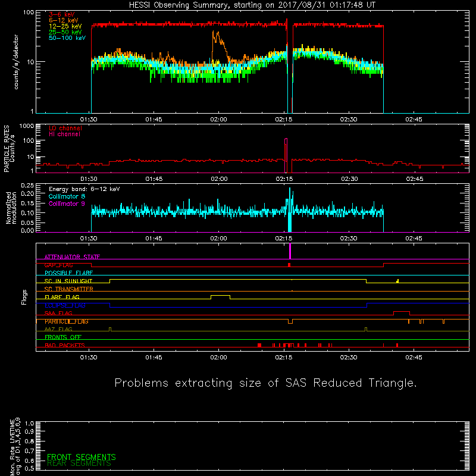Click the REAR SEGMENTS legend label
The height and width of the screenshot is (476, 476).
point(79,464)
